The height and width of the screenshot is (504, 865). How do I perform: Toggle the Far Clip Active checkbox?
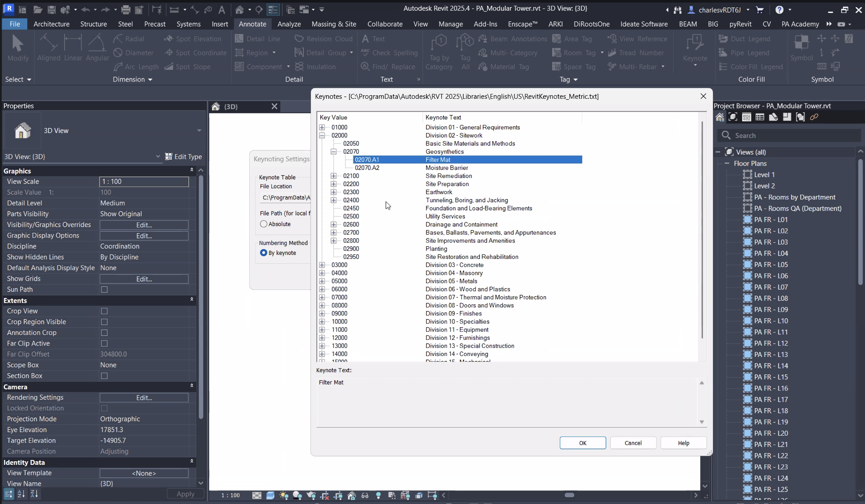pyautogui.click(x=104, y=344)
